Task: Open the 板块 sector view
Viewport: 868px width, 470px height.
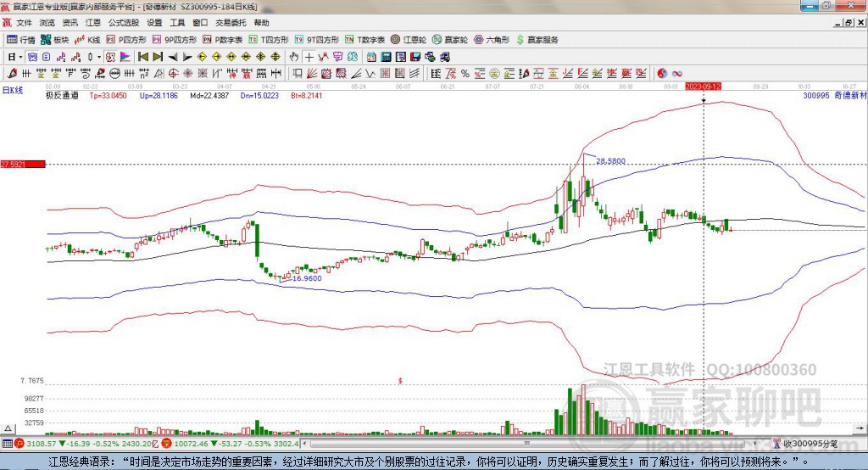Action: point(55,40)
